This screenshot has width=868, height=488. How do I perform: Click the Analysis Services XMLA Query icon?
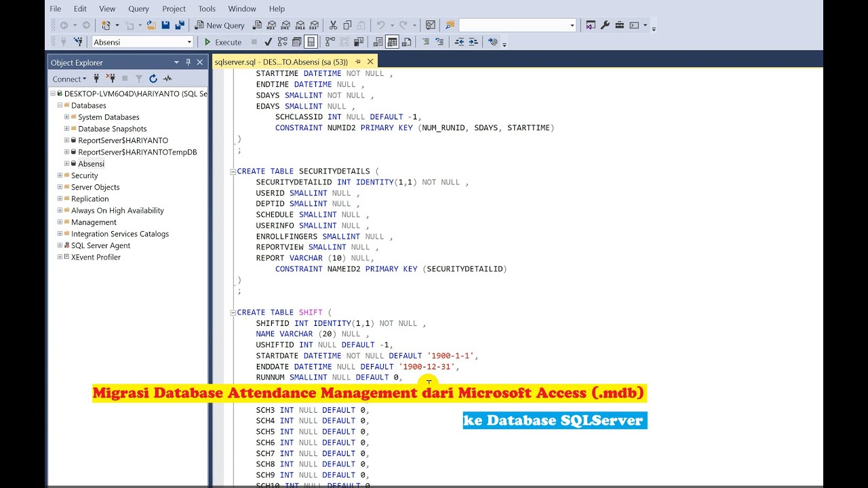pos(300,25)
